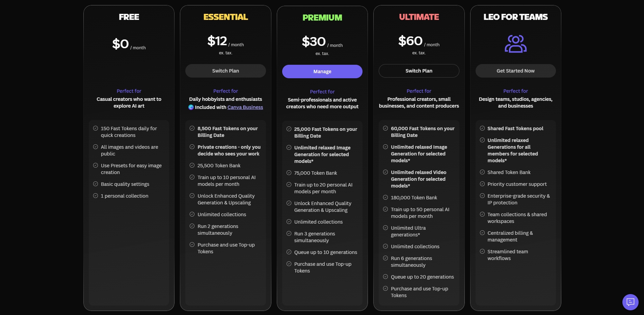Open the chat support widget icon
Viewport: 644px width, 315px height.
pos(630,302)
